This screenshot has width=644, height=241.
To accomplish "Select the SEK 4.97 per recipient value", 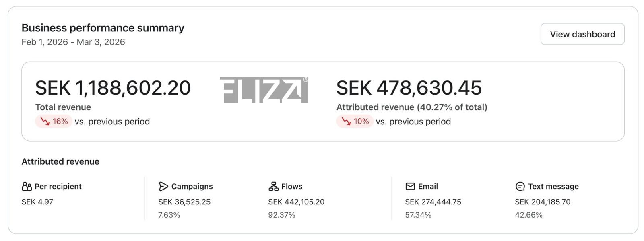I will pos(37,202).
